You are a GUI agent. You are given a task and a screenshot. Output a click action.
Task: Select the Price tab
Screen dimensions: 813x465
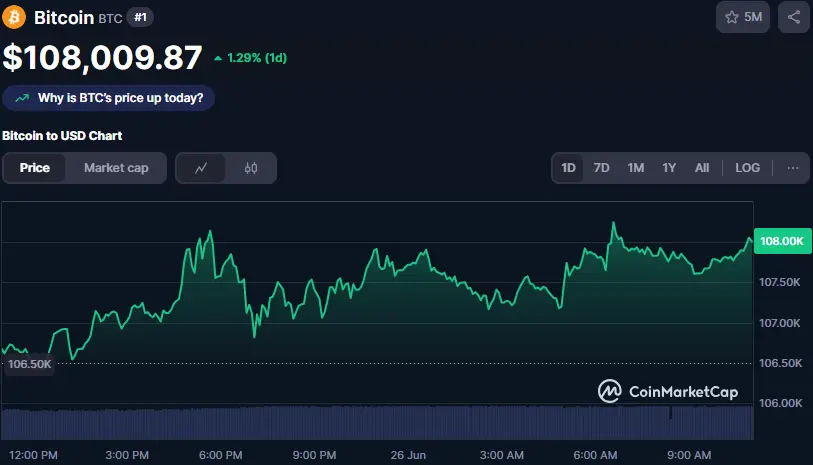(x=35, y=168)
